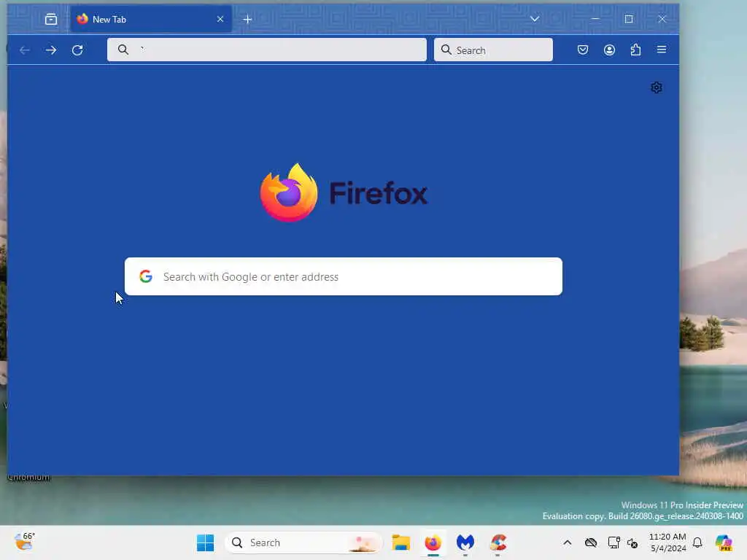
Task: Open a new tab with the plus button
Action: point(247,20)
